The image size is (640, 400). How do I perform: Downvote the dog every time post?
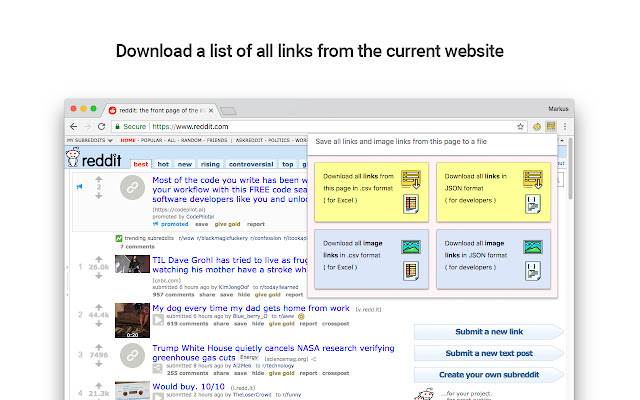[99, 324]
